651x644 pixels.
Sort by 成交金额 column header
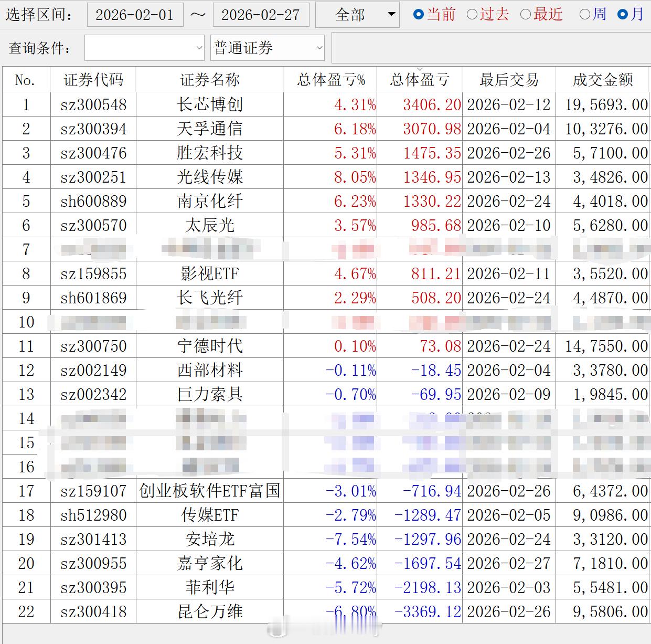click(602, 80)
